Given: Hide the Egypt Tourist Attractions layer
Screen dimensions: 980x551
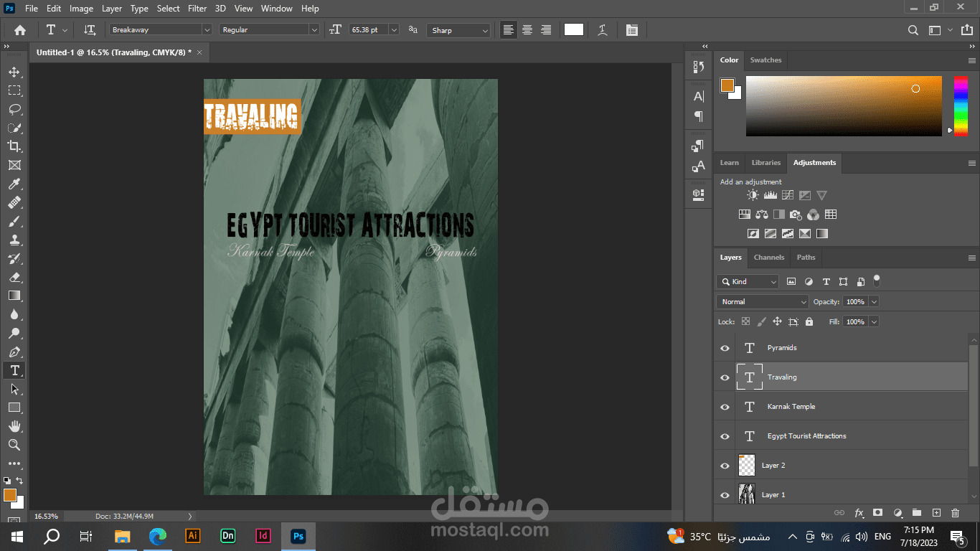Looking at the screenshot, I should coord(725,436).
